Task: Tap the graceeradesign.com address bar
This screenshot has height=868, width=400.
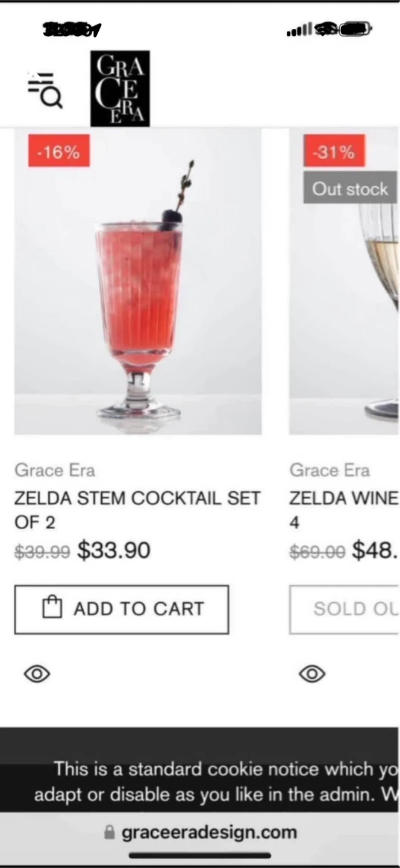Action: [208, 832]
